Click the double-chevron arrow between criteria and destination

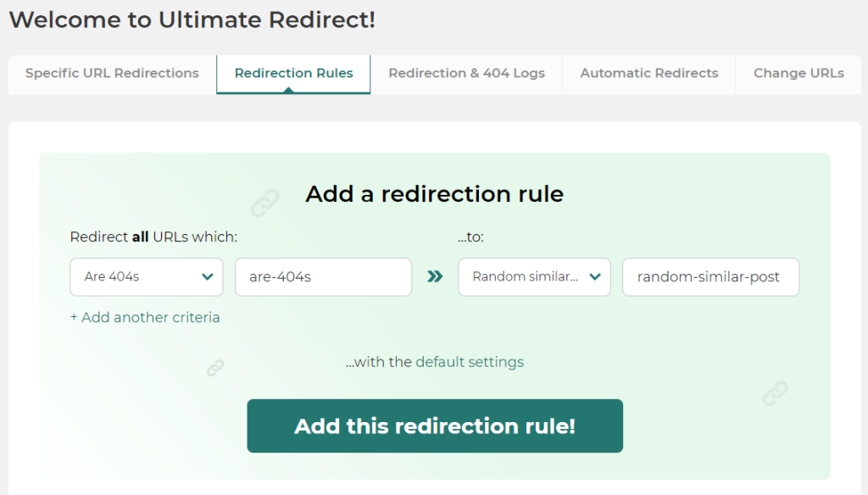(x=435, y=276)
